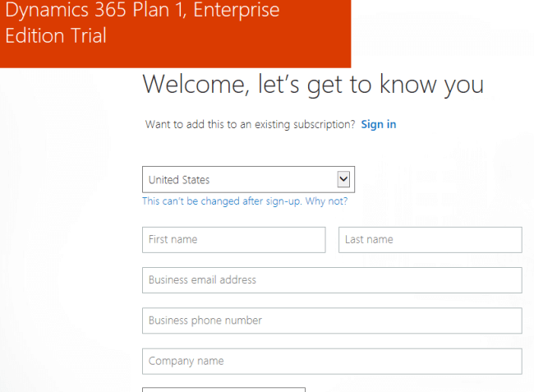
Task: Click 'Want to add this to an existing subscription?' text
Action: [250, 124]
